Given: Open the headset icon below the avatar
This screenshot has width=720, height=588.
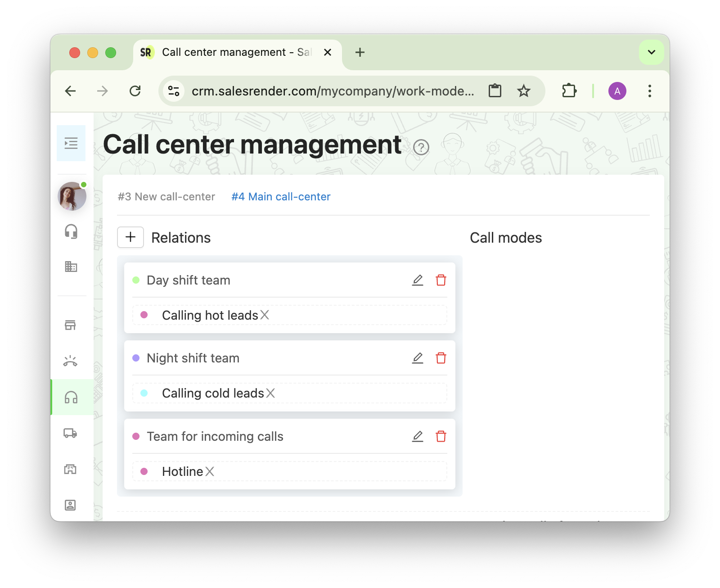Looking at the screenshot, I should point(71,231).
